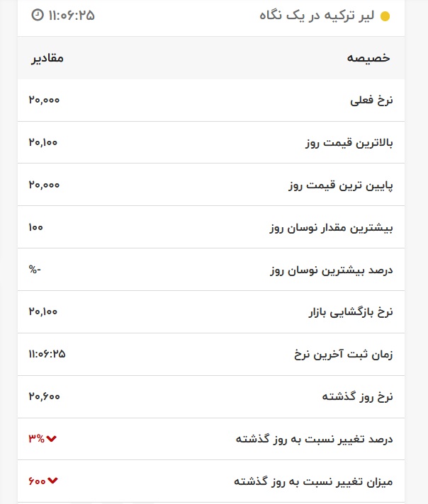Select the پایین ترین قیمت روز label
The image size is (428, 504).
(340, 185)
